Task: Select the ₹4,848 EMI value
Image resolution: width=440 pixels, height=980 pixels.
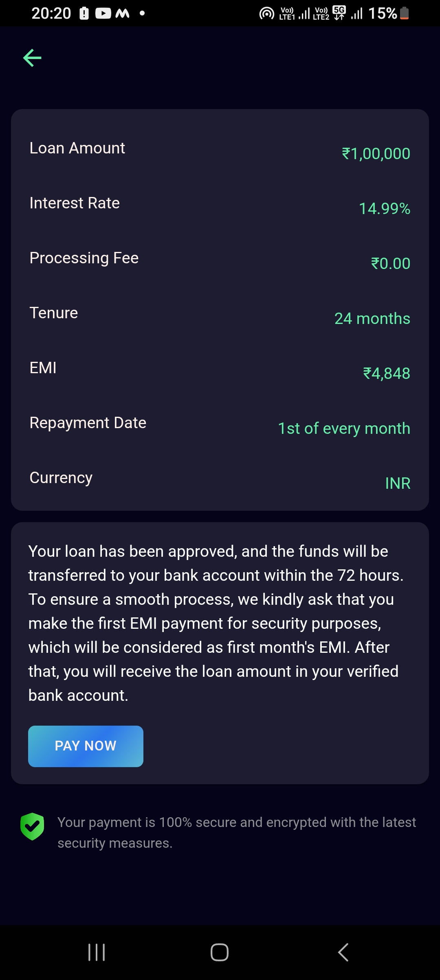Action: pos(386,374)
